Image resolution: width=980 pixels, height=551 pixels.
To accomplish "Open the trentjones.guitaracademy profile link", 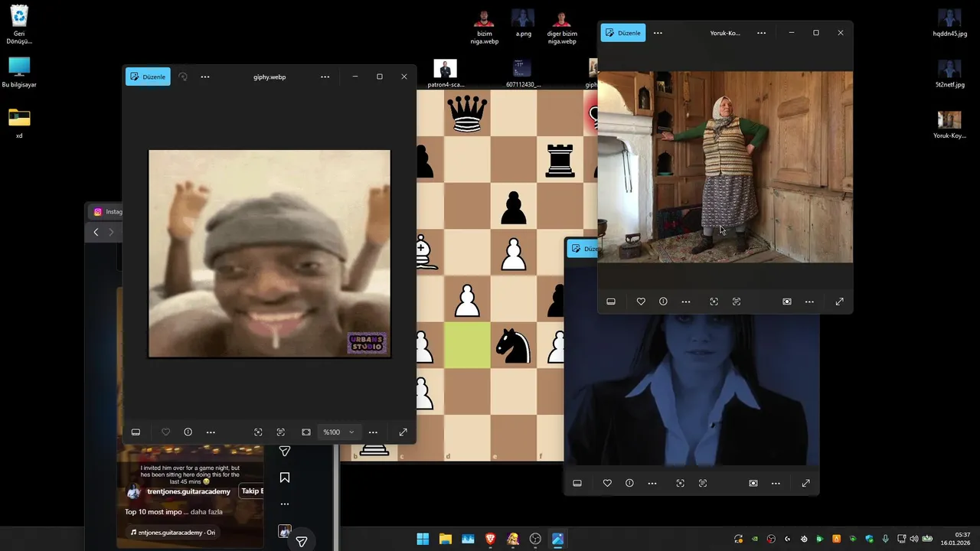I will coord(188,491).
